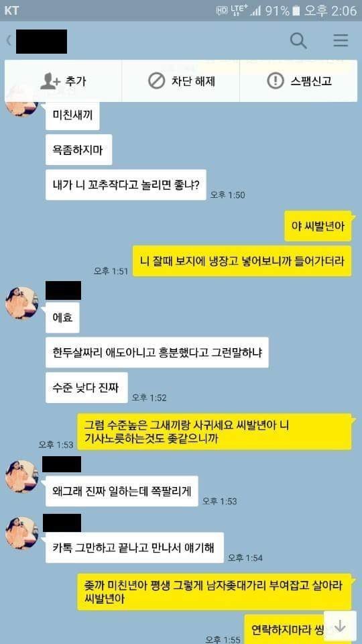
Task: Select the 스팸신고 button
Action: pyautogui.click(x=298, y=81)
